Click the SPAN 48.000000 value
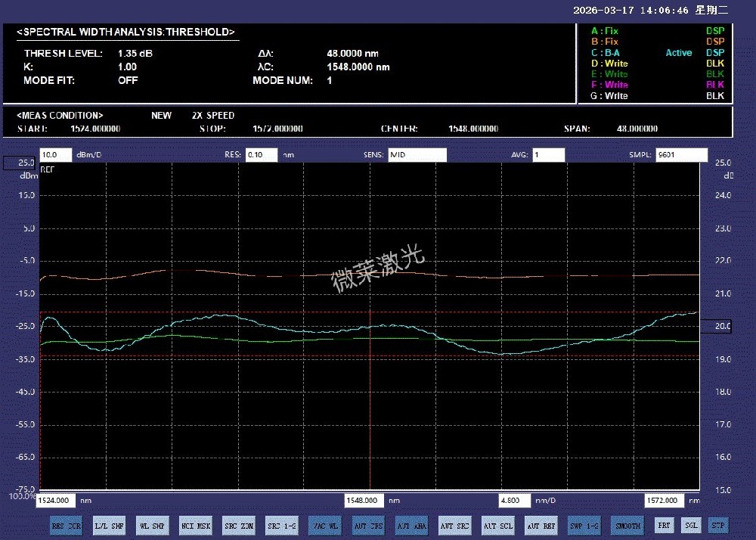 637,129
